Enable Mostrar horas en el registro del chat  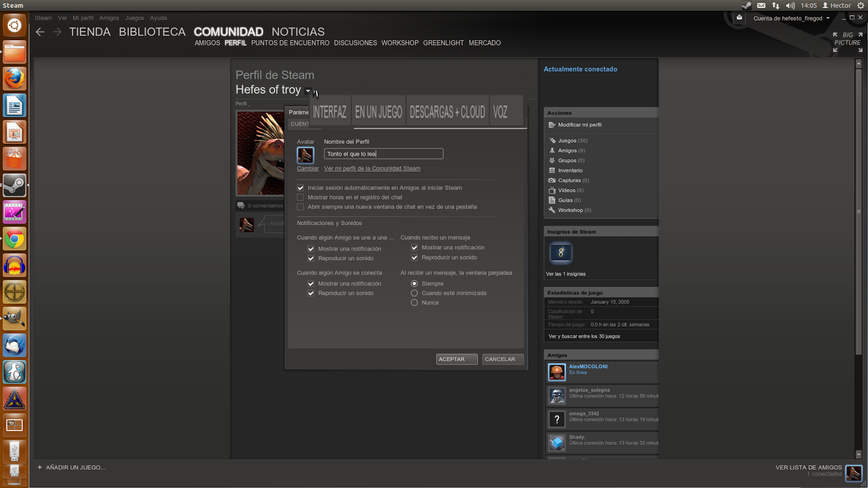click(x=301, y=197)
